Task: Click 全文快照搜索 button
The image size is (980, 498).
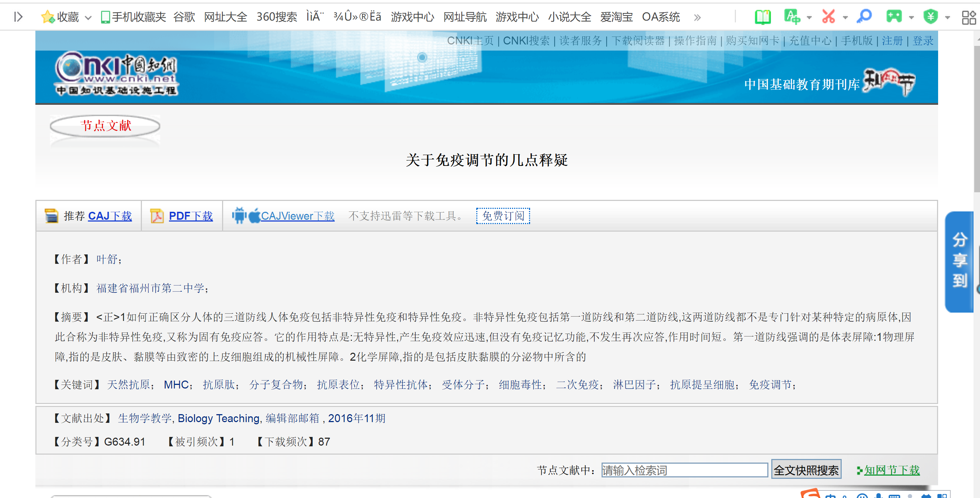Action: pos(806,470)
